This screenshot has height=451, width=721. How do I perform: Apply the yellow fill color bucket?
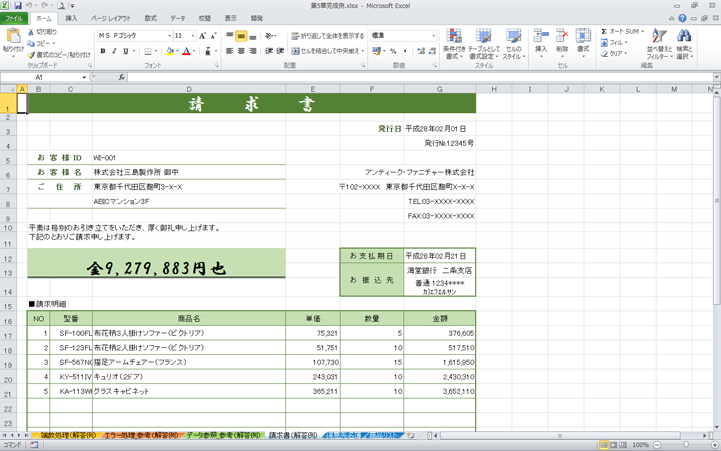pos(170,51)
